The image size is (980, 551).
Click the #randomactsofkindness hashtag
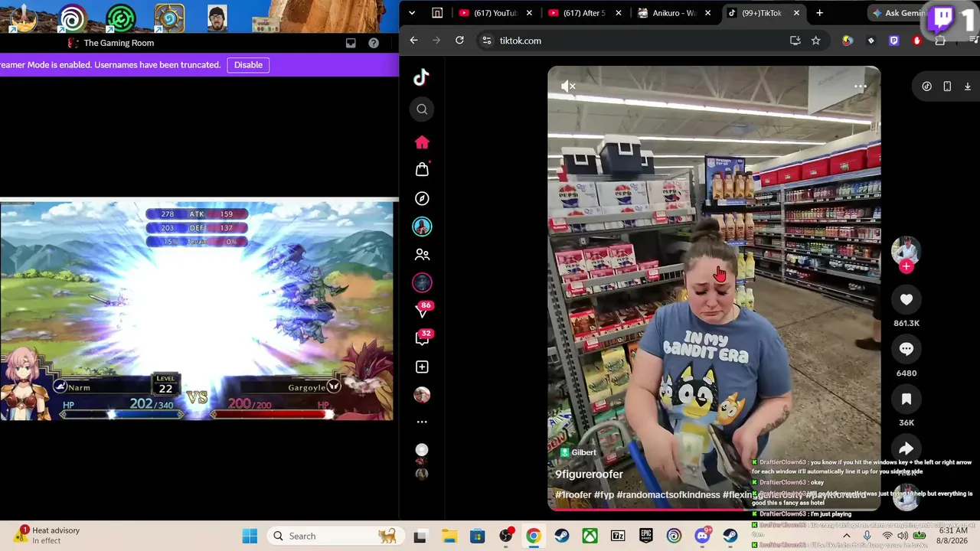[668, 495]
